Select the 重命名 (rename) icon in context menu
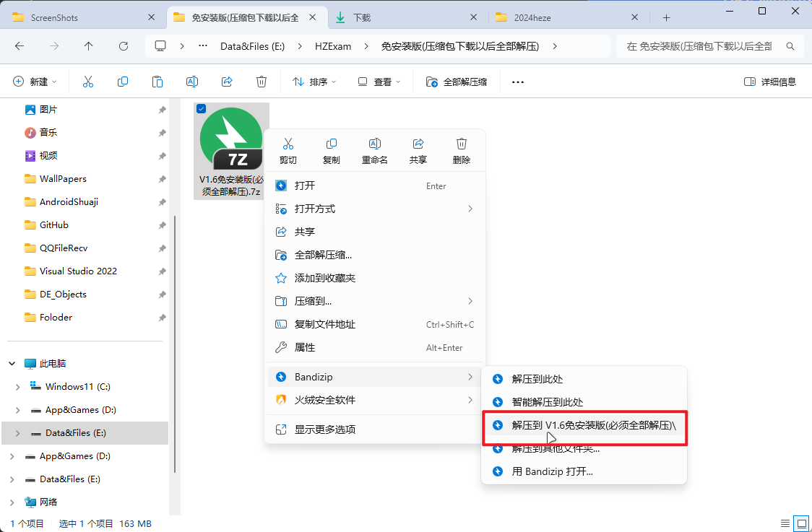This screenshot has width=812, height=532. tap(374, 149)
